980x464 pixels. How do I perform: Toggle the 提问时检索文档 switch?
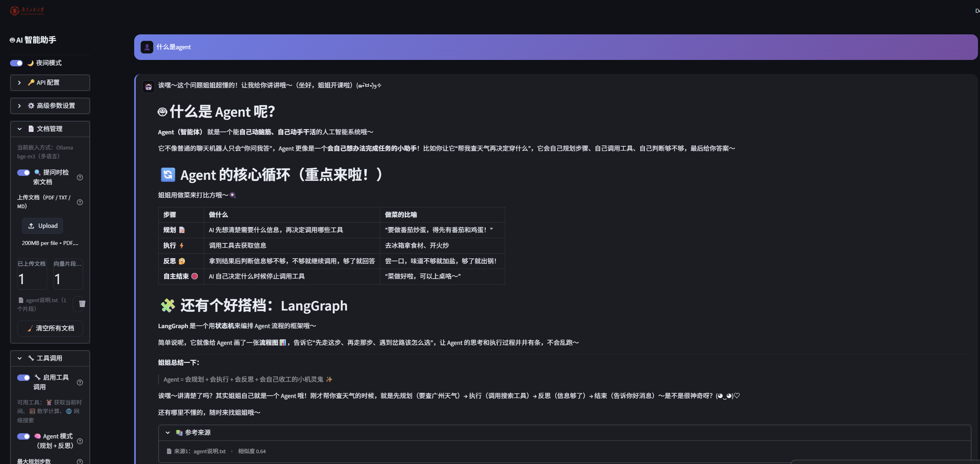coord(24,173)
